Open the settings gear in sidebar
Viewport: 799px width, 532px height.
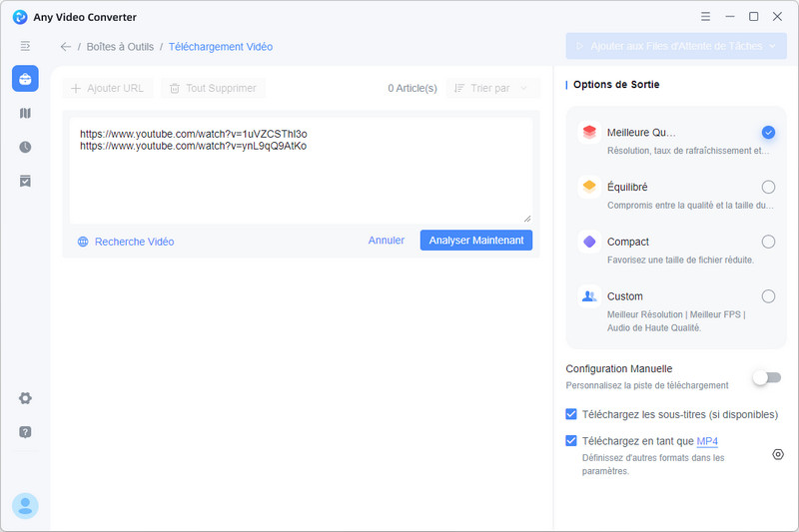(25, 398)
